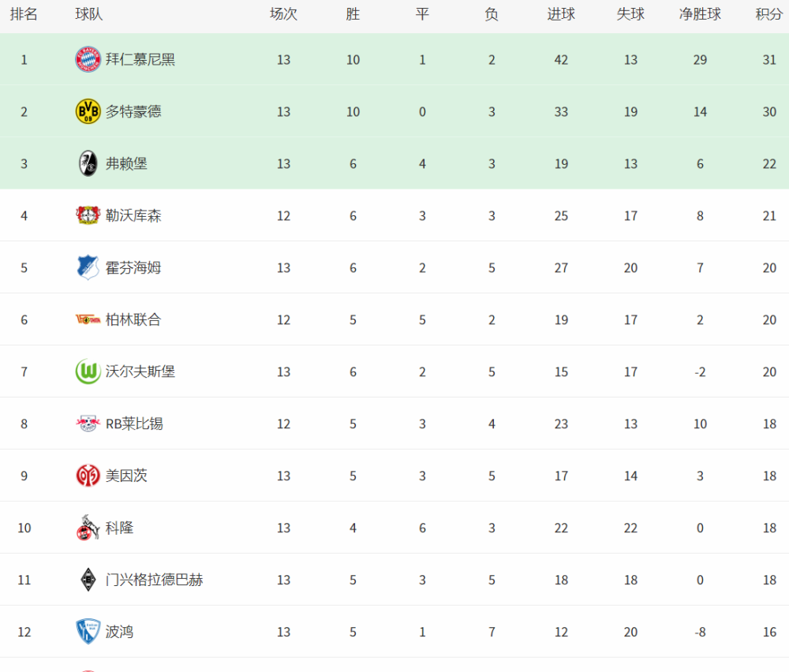Screen dimensions: 789x672
Task: Click the Wolfsburg green W logo
Action: coord(88,371)
